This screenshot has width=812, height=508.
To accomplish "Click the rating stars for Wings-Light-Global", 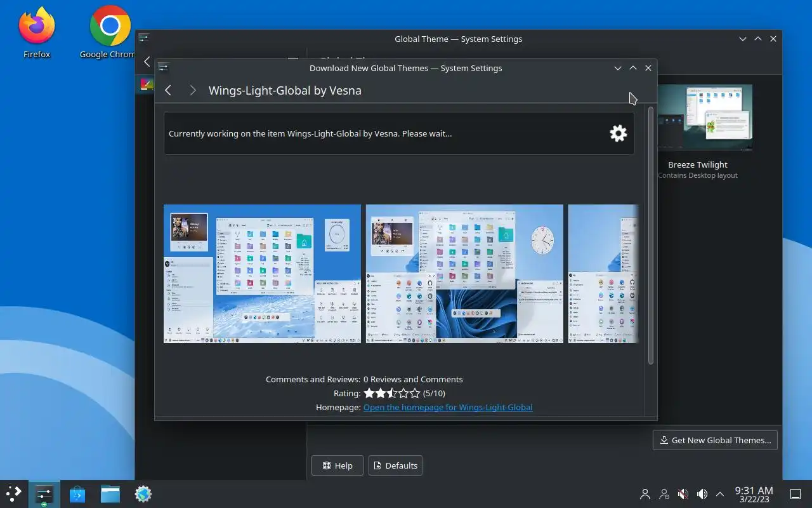I will coord(392,393).
